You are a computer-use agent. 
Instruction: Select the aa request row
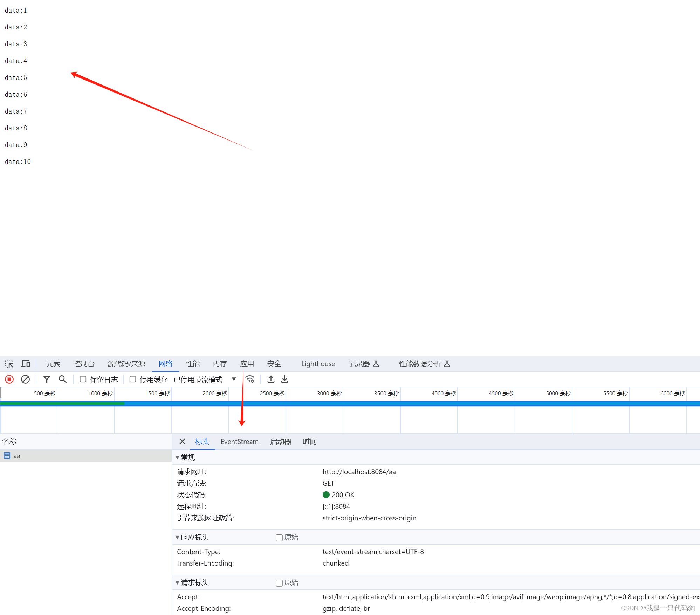(17, 456)
